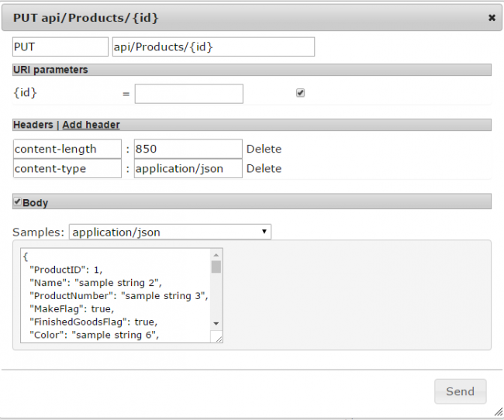
Task: Click inside the JSON body text area
Action: tap(116, 295)
